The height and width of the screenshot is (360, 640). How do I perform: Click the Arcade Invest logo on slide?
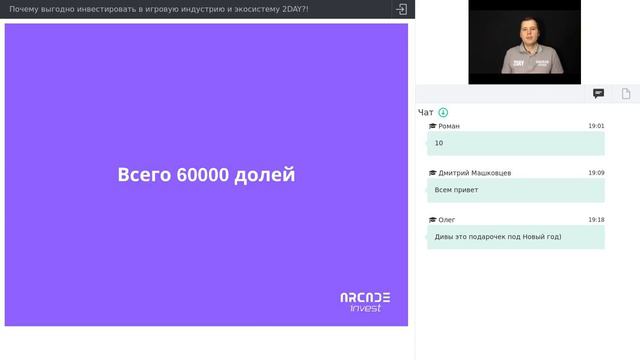tap(365, 302)
